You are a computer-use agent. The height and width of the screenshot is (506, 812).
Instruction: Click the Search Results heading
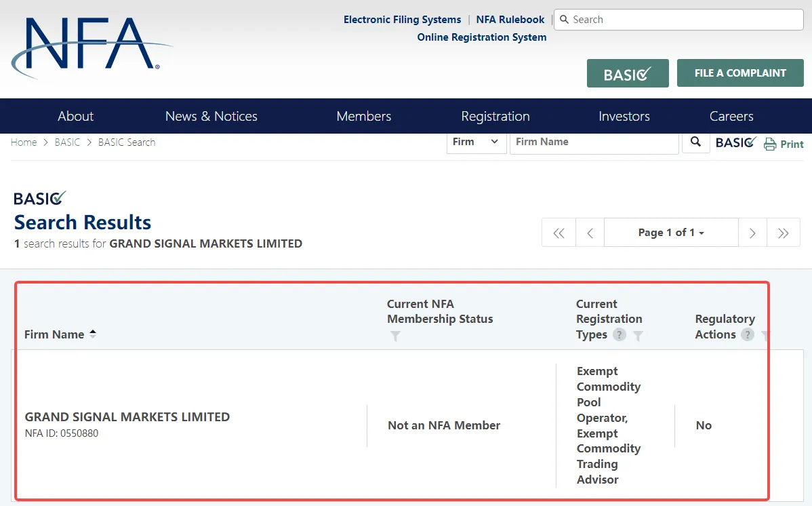[82, 222]
